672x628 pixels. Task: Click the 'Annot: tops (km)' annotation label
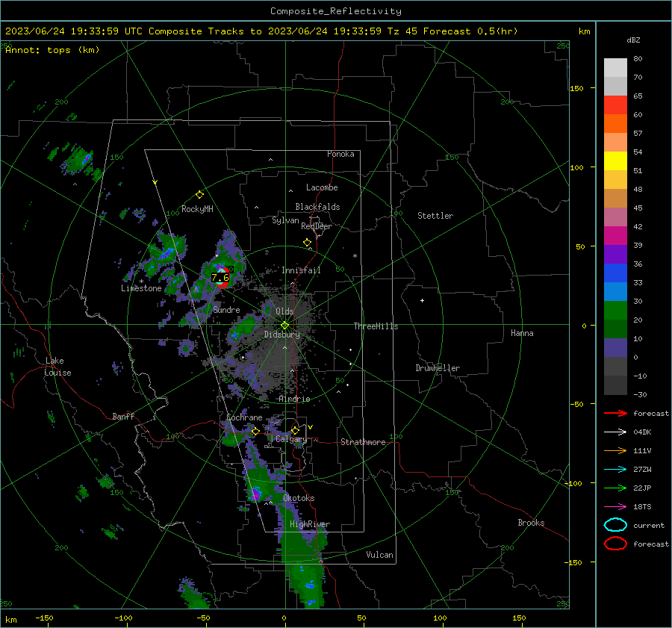(52, 50)
